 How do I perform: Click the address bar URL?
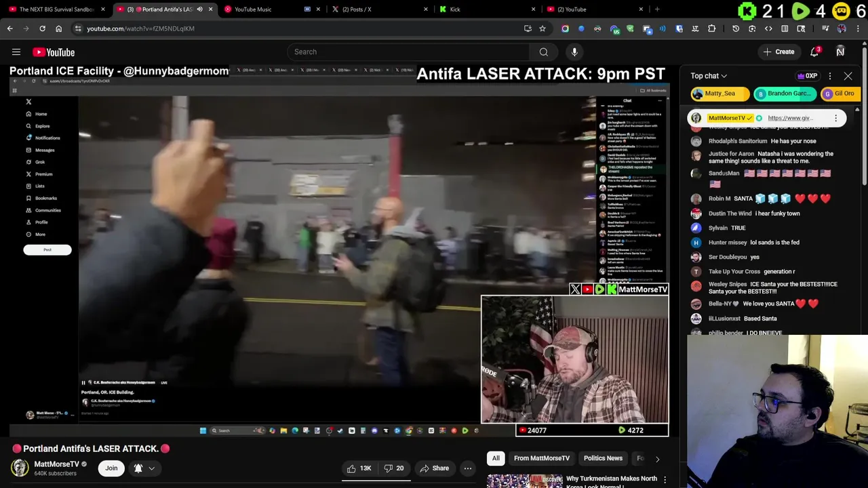140,28
